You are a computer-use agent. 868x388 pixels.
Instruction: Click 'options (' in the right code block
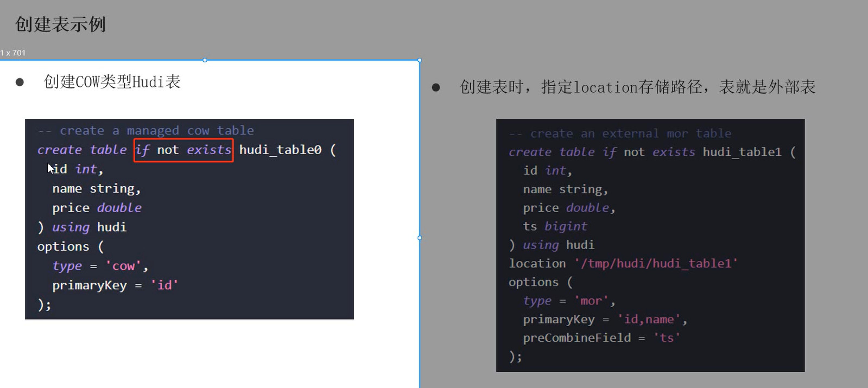541,282
